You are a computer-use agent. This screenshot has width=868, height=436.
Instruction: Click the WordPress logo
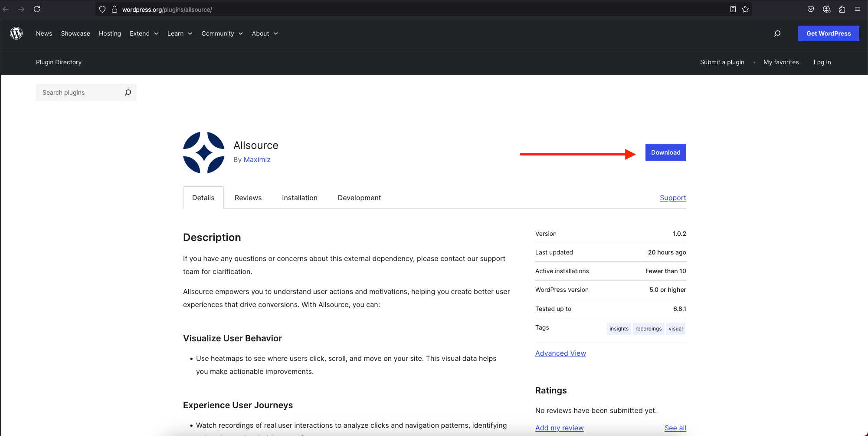[16, 33]
